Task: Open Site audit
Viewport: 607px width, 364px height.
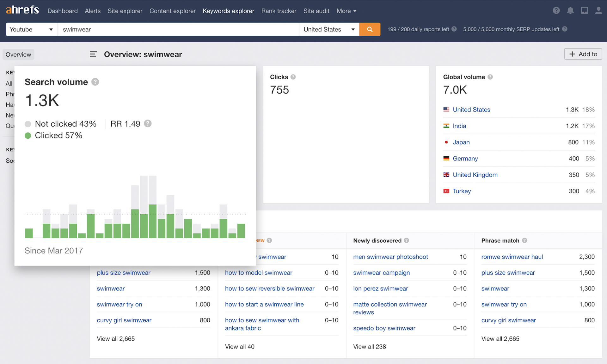Action: coord(316,11)
